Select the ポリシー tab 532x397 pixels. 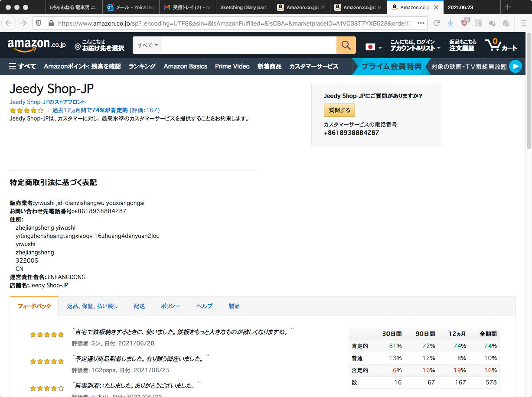[x=170, y=306]
